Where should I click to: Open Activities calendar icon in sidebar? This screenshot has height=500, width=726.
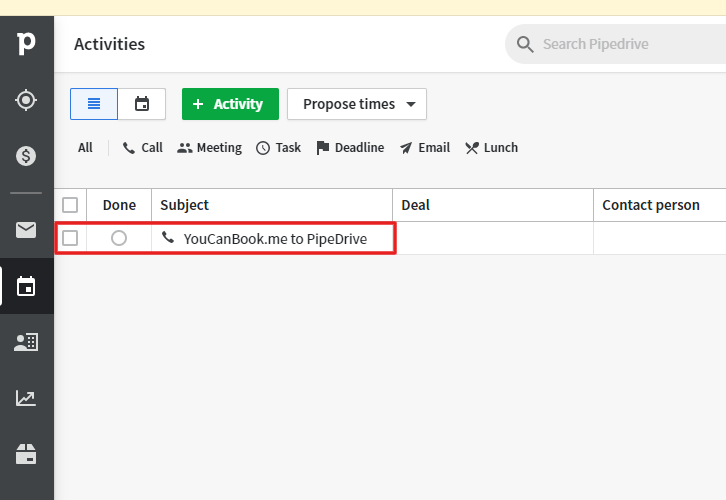tap(26, 286)
